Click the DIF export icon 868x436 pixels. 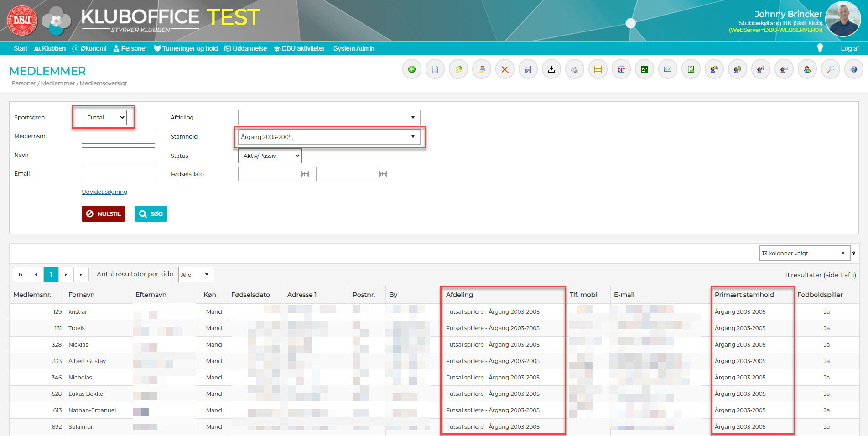[x=621, y=69]
